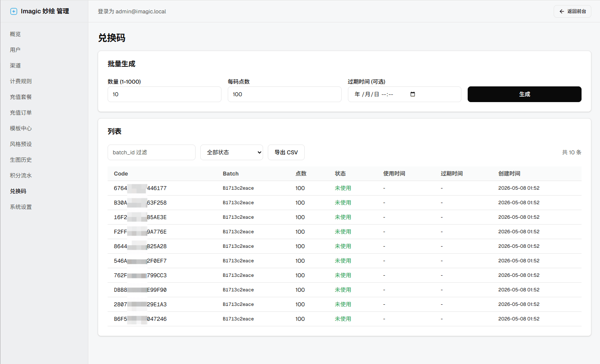Go to the 用户 users section
Image resolution: width=600 pixels, height=364 pixels.
tap(15, 50)
